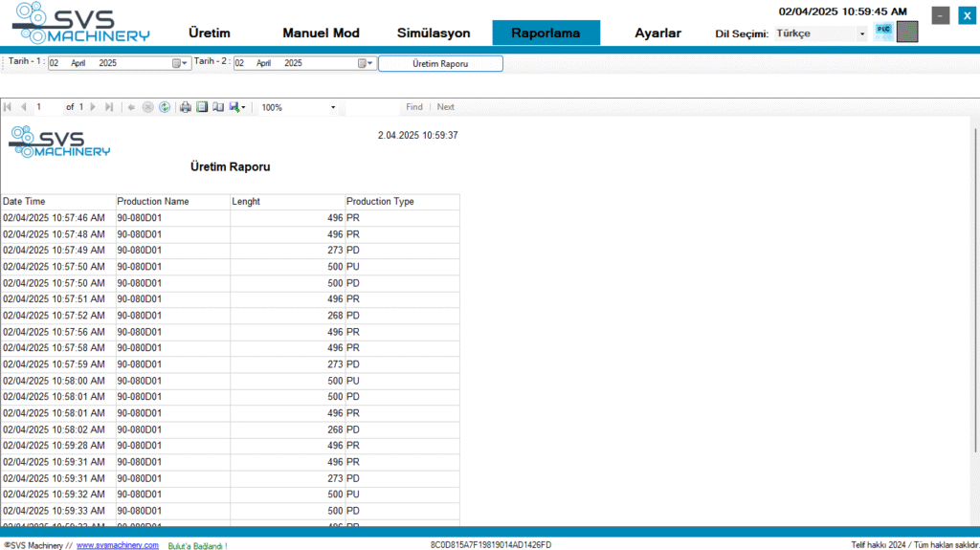Visit the www.svsmachinery.com link

tap(117, 545)
